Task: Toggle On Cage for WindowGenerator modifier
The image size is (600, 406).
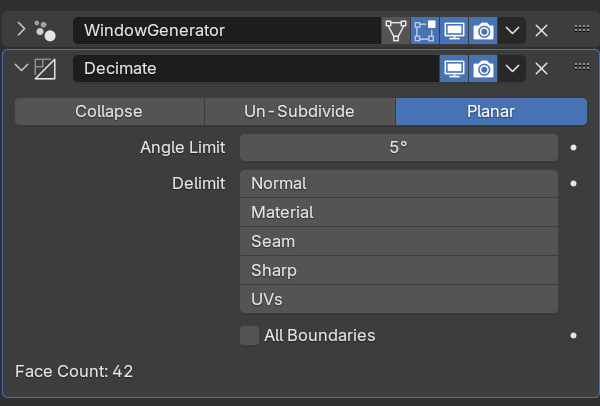Action: [396, 31]
